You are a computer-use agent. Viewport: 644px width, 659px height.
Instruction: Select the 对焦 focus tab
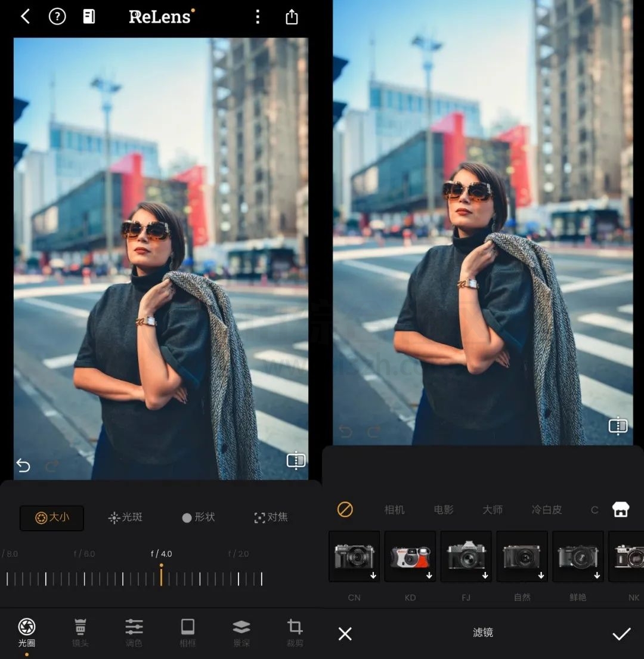[271, 518]
